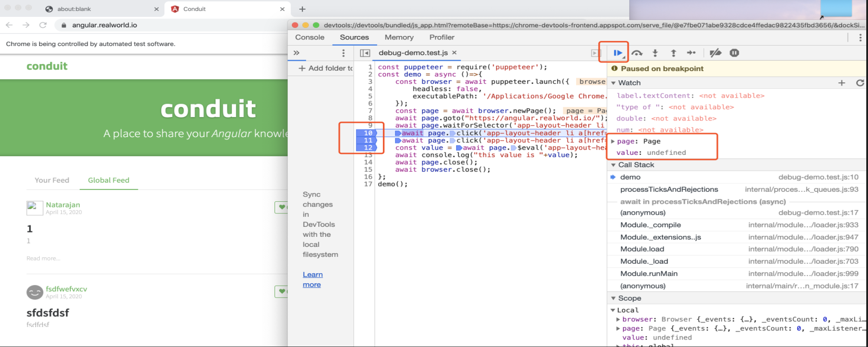Close the Conduit browser tab

click(x=282, y=9)
